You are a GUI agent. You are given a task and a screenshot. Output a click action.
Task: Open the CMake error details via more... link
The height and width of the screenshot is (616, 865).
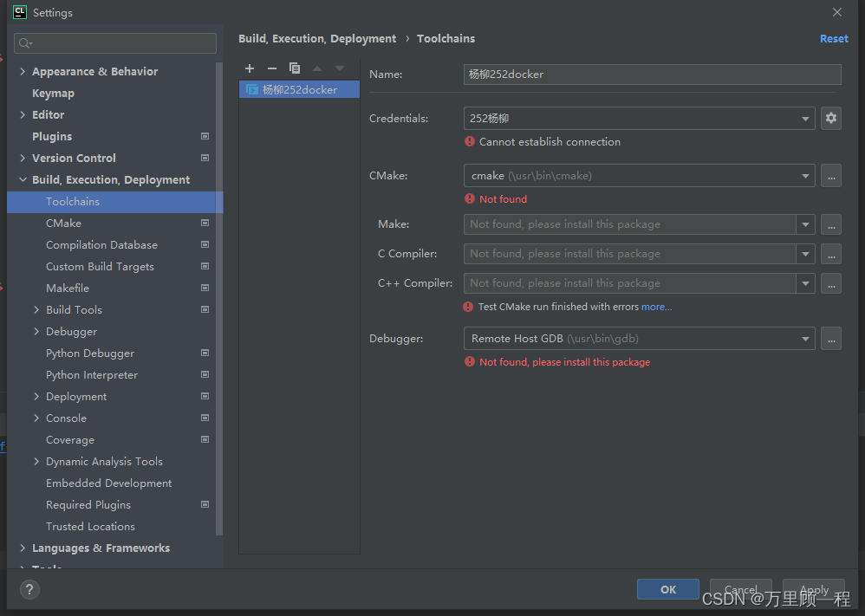[x=657, y=306]
